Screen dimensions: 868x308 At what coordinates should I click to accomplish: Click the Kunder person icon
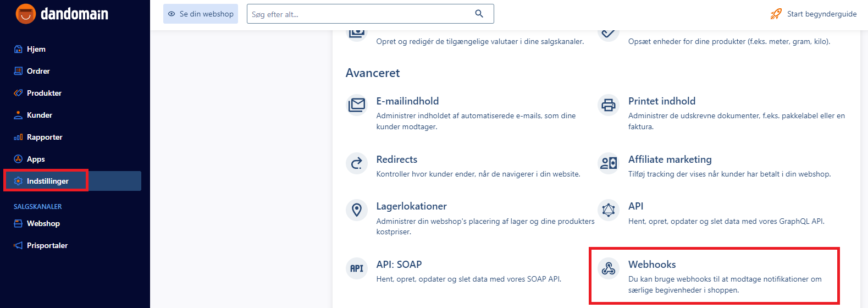click(x=18, y=115)
